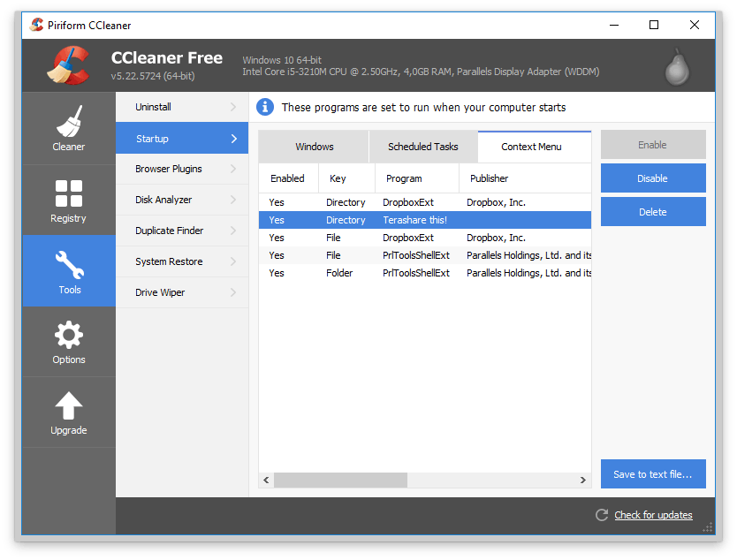Image resolution: width=737 pixels, height=560 pixels.
Task: Click the Upgrade arrow icon
Action: point(69,405)
